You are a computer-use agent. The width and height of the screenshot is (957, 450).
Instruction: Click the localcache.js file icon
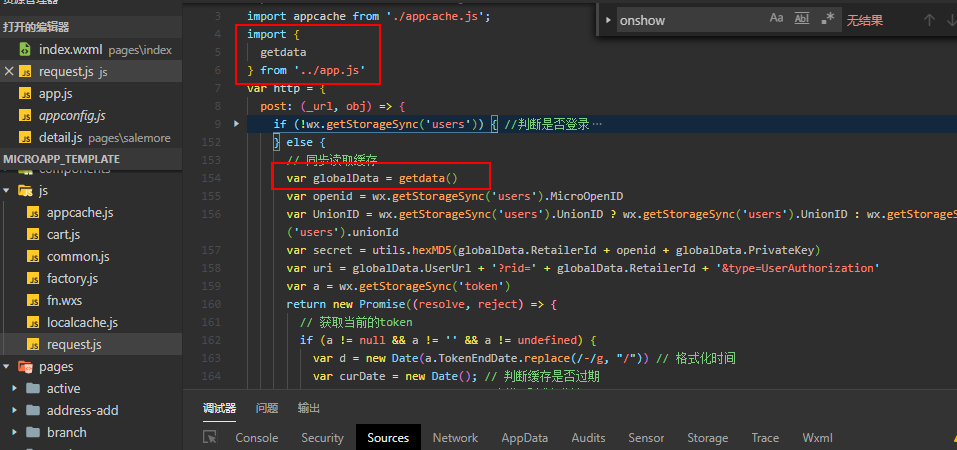click(34, 323)
